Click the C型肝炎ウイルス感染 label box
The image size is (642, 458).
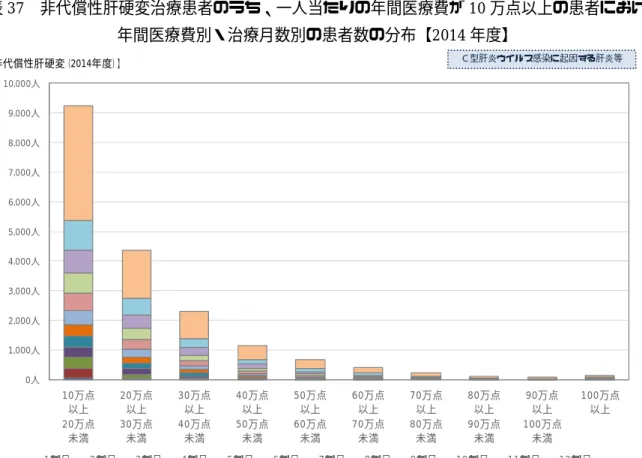point(542,59)
